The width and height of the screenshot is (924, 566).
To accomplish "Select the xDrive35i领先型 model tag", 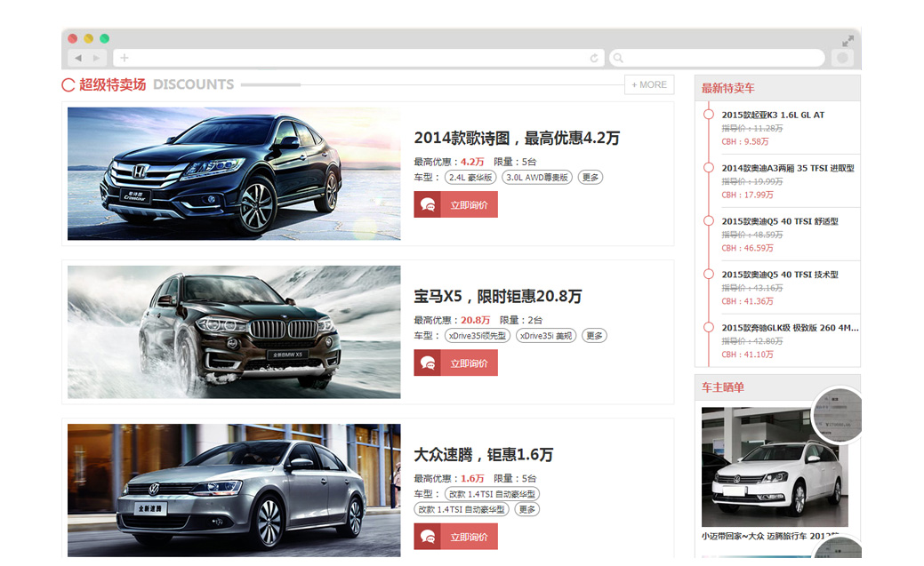I will [478, 336].
